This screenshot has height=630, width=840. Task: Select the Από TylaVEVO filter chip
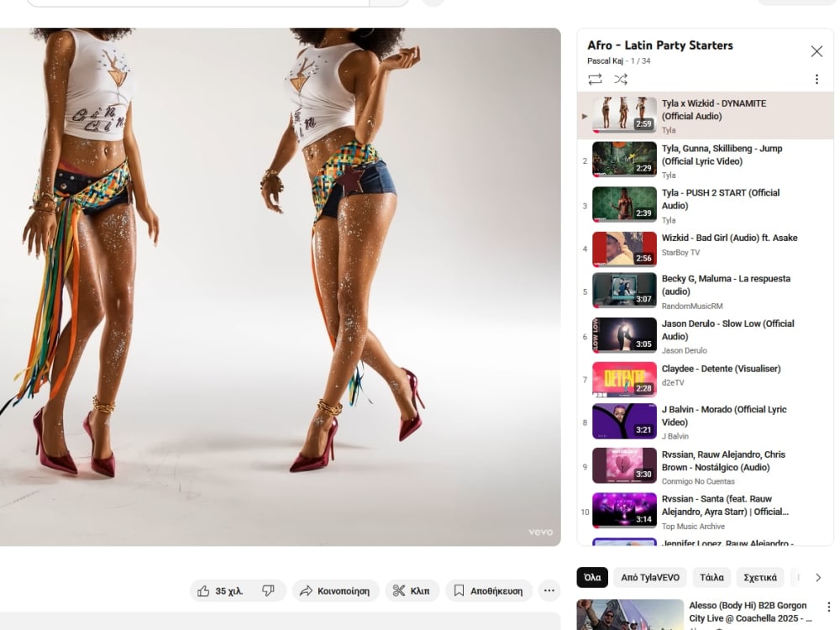pyautogui.click(x=650, y=578)
